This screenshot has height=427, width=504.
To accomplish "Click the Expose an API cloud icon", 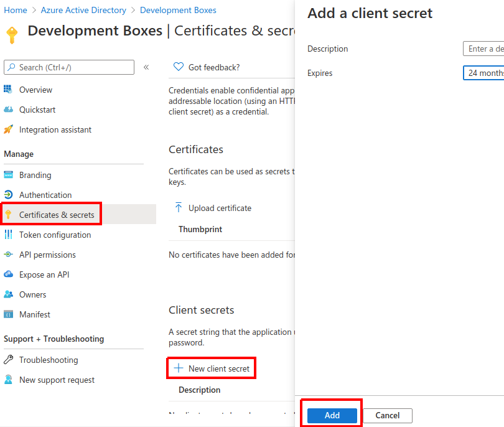I will point(8,274).
